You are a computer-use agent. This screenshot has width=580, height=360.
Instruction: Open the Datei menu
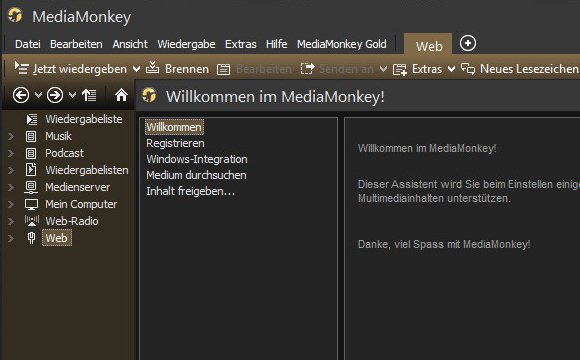(x=28, y=44)
